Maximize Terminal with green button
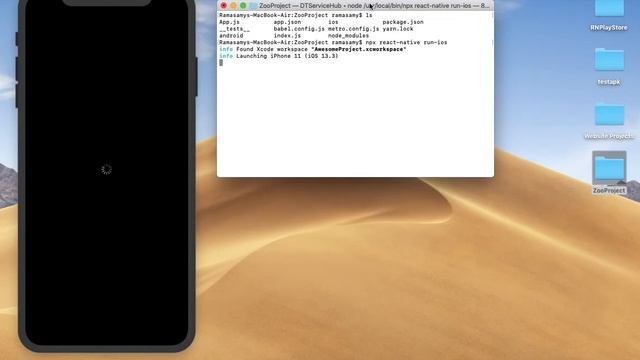The width and height of the screenshot is (640, 360). [243, 6]
